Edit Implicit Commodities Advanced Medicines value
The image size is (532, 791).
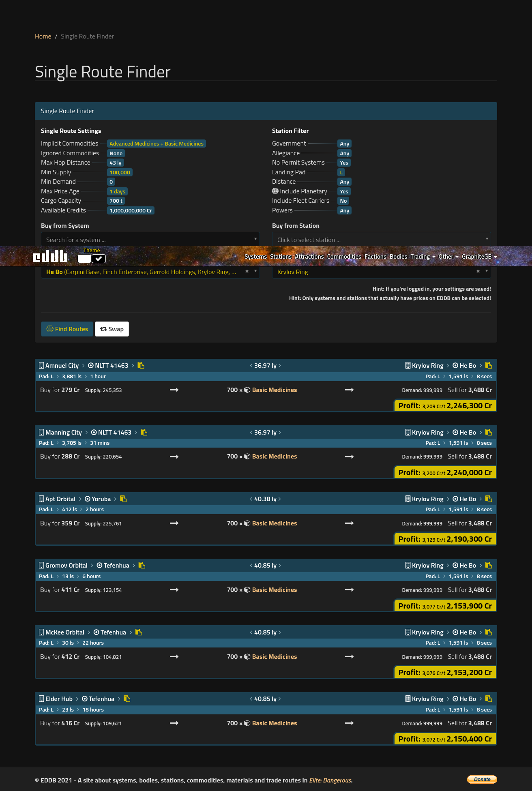pos(157,144)
